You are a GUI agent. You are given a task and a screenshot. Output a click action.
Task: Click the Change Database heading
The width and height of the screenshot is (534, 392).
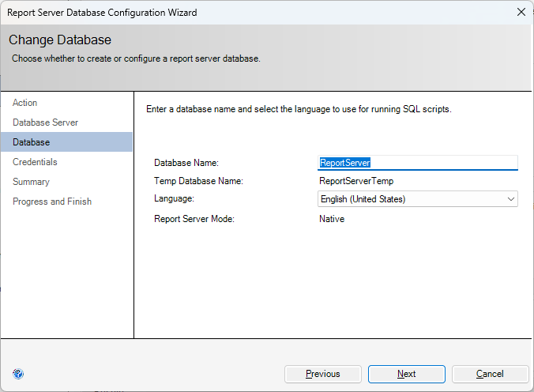tap(60, 40)
